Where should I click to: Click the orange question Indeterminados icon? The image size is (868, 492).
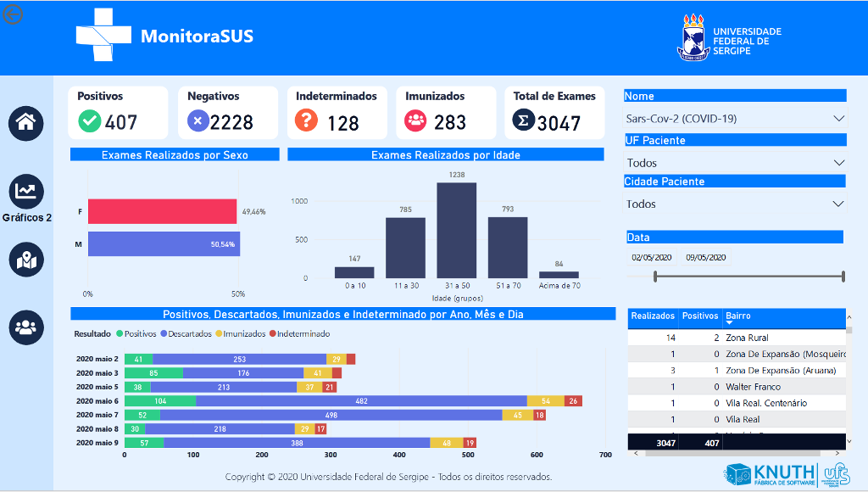pyautogui.click(x=306, y=120)
